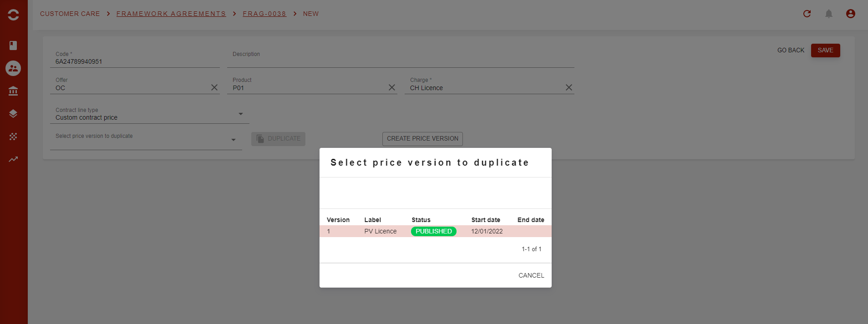Open the user account profile icon

tap(851, 14)
